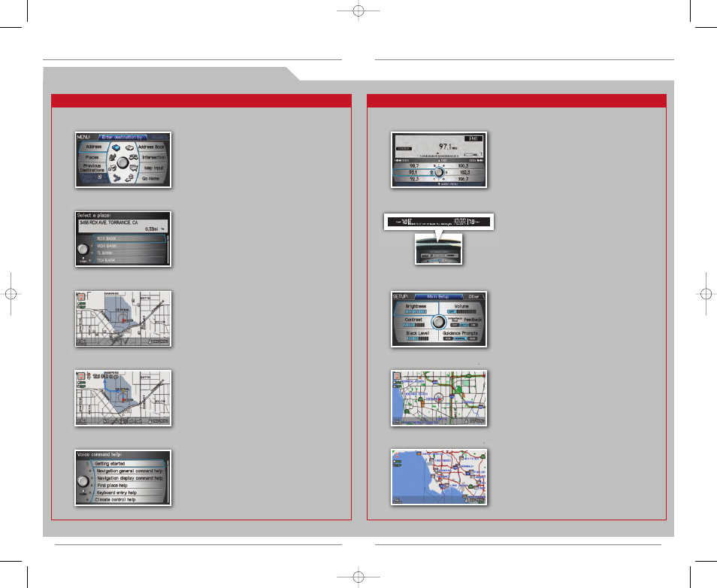The image size is (717, 588).
Task: Select the Map Input button
Action: pyautogui.click(x=153, y=168)
